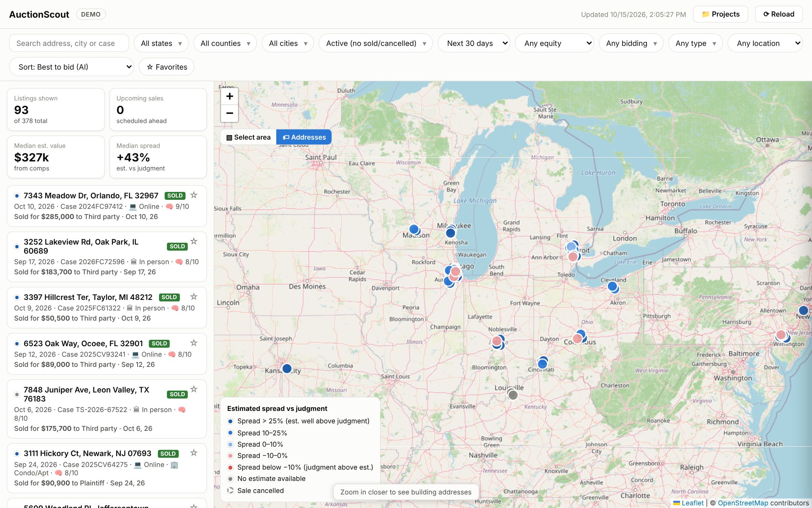Star the 6523 Oak Way listing
Screen dimensions: 812x508
click(194, 343)
